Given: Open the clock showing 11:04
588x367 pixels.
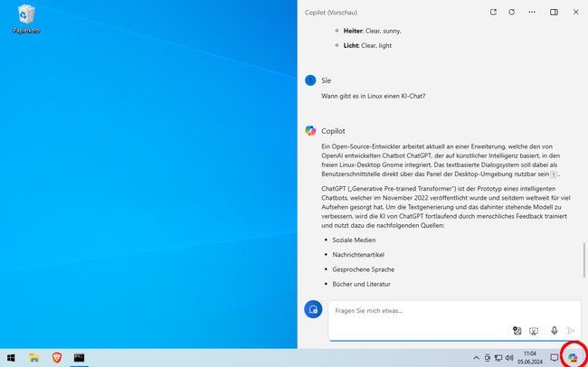Looking at the screenshot, I should pyautogui.click(x=530, y=358).
